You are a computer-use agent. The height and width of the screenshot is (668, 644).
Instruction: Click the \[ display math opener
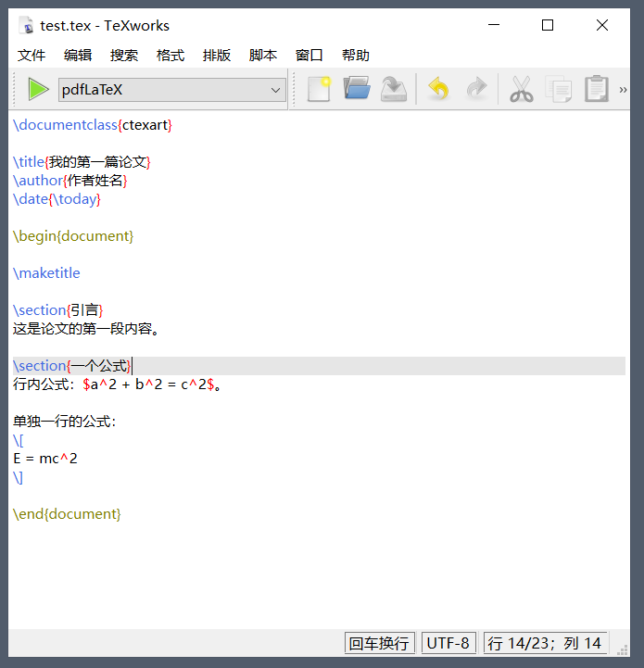19,440
